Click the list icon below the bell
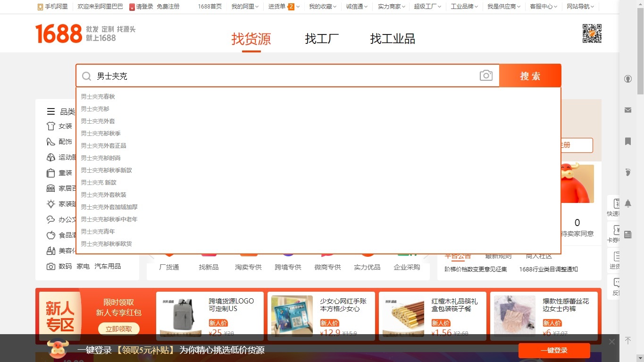This screenshot has height=362, width=644. (x=628, y=235)
